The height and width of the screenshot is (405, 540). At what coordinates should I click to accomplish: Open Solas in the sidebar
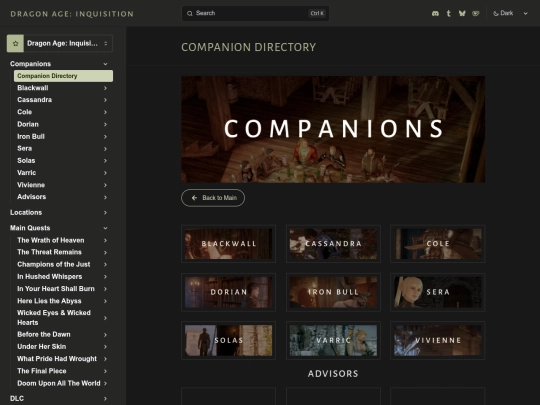pyautogui.click(x=63, y=161)
